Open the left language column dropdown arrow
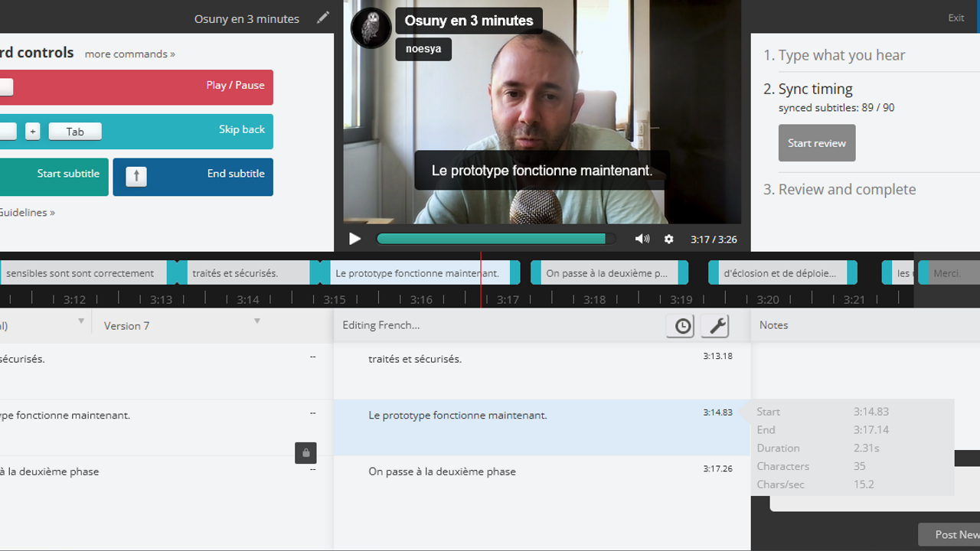980x551 pixels. point(81,321)
